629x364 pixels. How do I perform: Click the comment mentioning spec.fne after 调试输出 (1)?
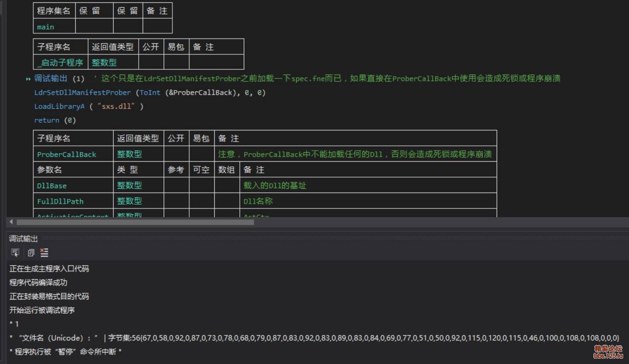click(327, 78)
